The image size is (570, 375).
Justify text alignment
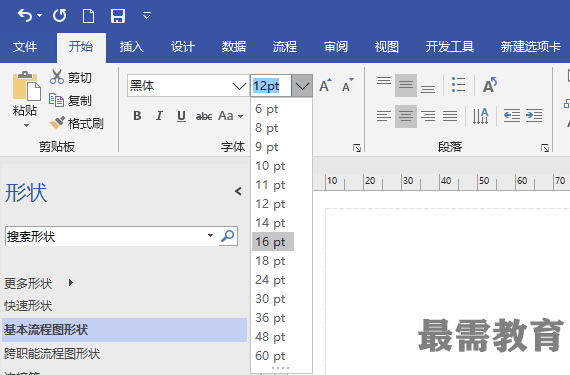450,116
